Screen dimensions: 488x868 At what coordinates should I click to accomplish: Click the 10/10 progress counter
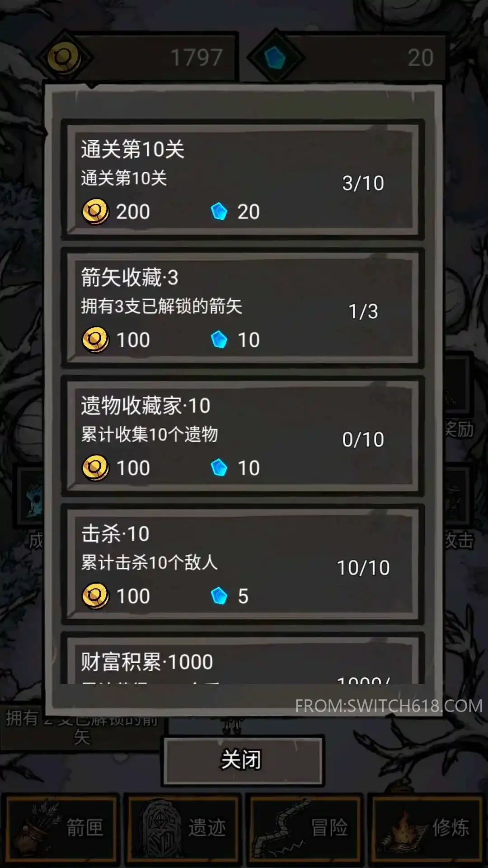click(x=363, y=568)
